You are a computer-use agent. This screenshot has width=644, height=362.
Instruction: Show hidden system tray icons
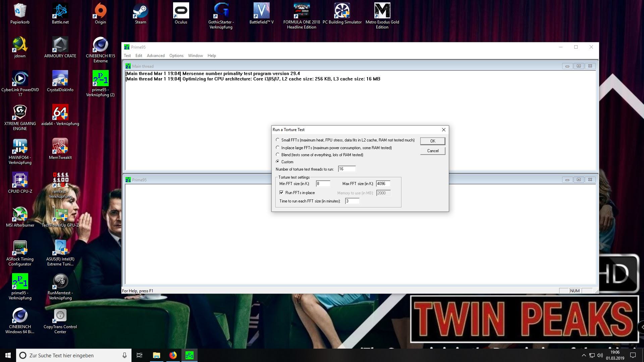584,355
